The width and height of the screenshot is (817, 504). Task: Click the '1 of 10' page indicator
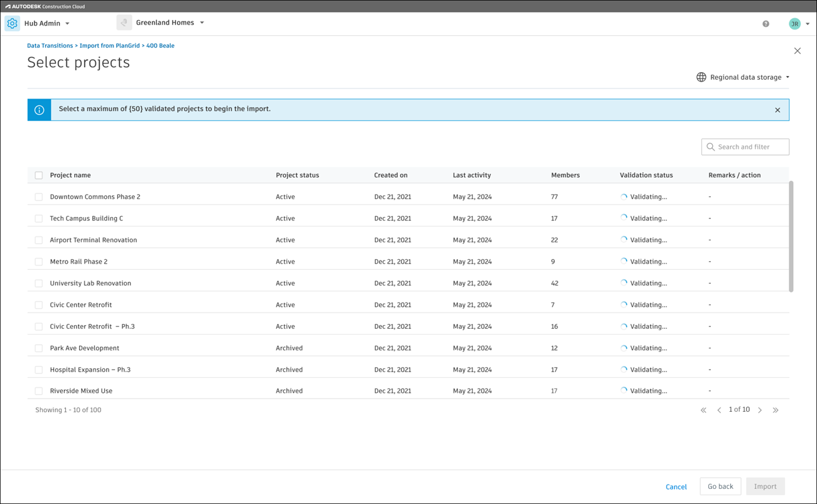[739, 409]
